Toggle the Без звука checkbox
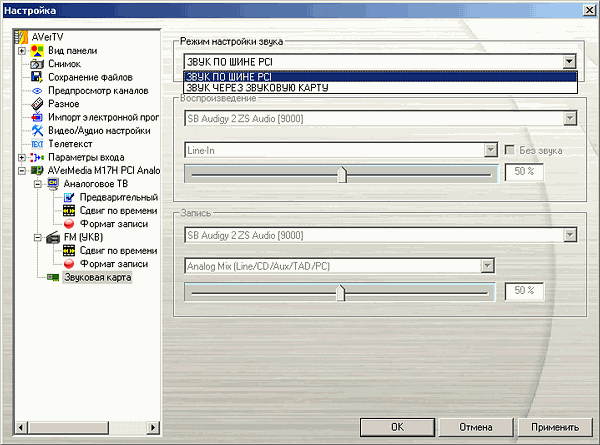This screenshot has height=445, width=600. (511, 150)
